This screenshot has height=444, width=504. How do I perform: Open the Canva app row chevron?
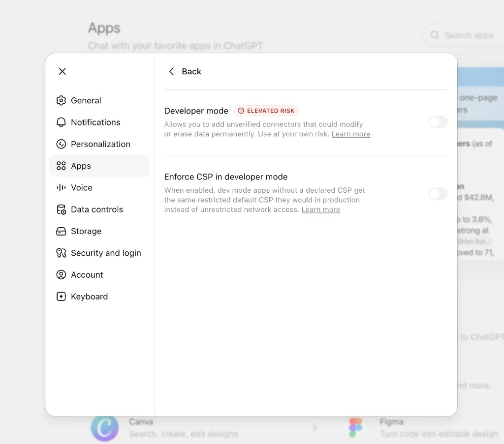[315, 428]
